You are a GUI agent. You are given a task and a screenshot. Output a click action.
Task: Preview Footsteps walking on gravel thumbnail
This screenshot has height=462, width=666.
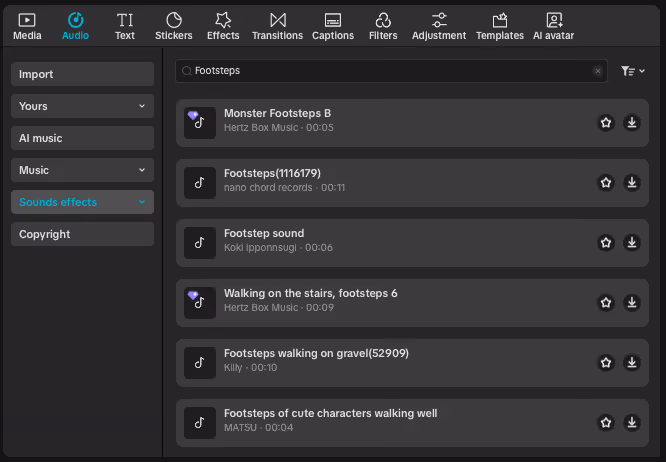click(200, 363)
